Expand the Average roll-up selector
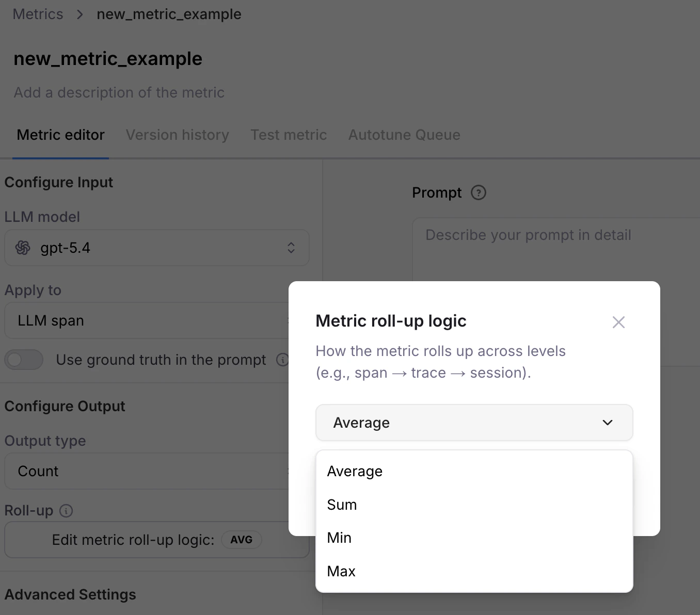700x615 pixels. (473, 423)
